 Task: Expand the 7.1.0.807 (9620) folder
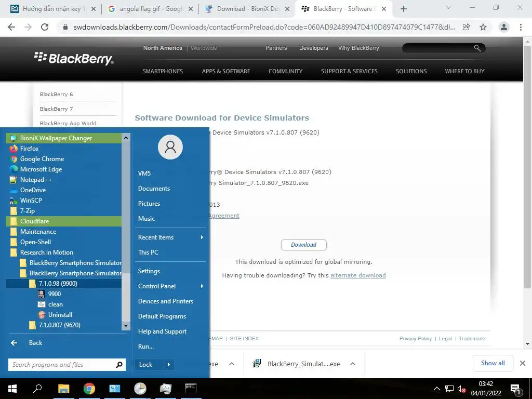click(x=64, y=325)
